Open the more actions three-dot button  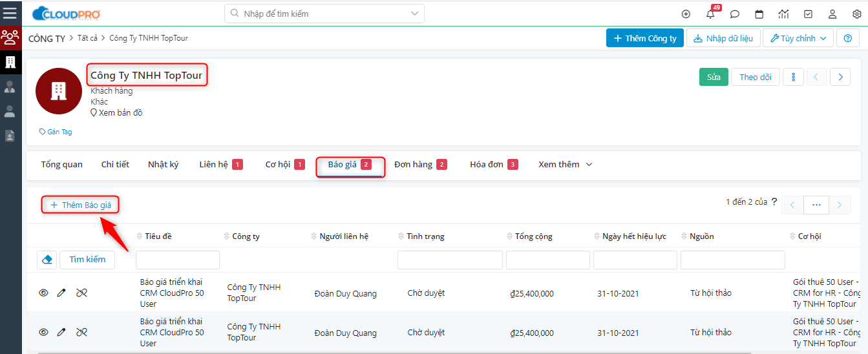[x=793, y=77]
